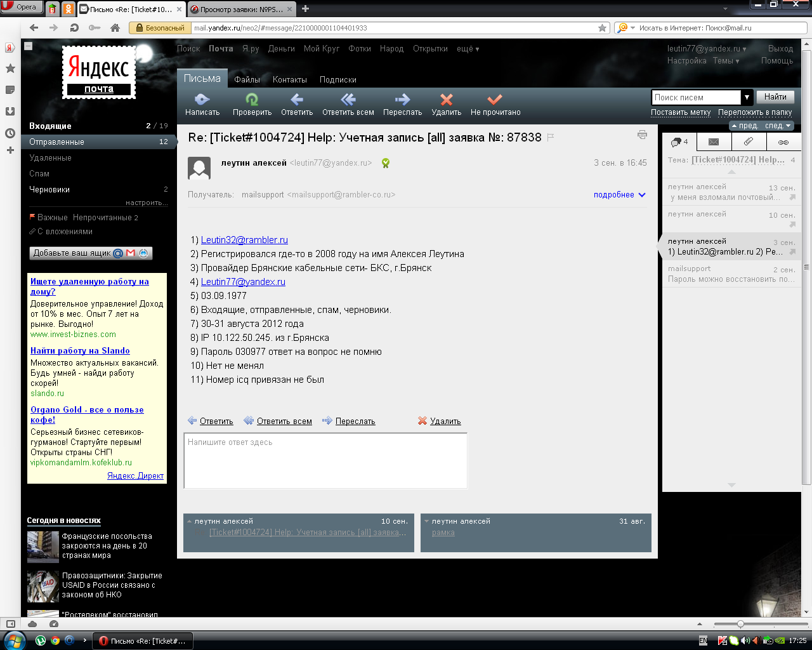The image size is (812, 650).
Task: Open the volume icon in the system tray
Action: coord(744,640)
